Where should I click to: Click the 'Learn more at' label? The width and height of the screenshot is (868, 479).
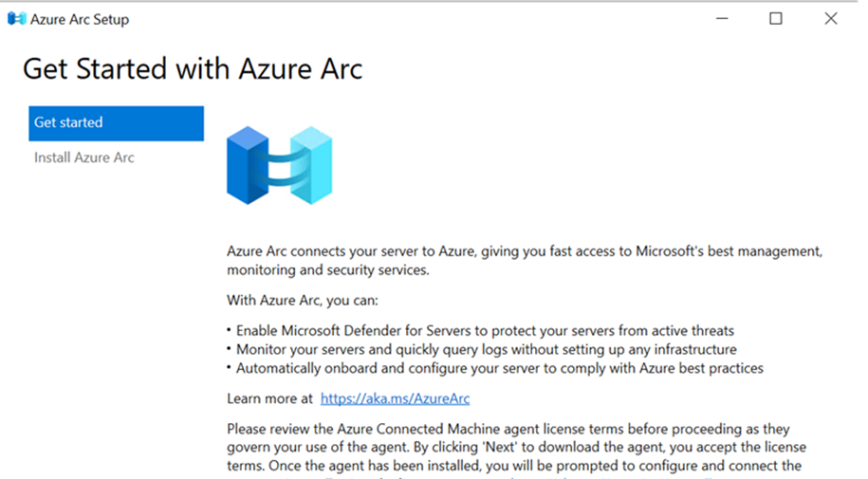click(x=268, y=398)
